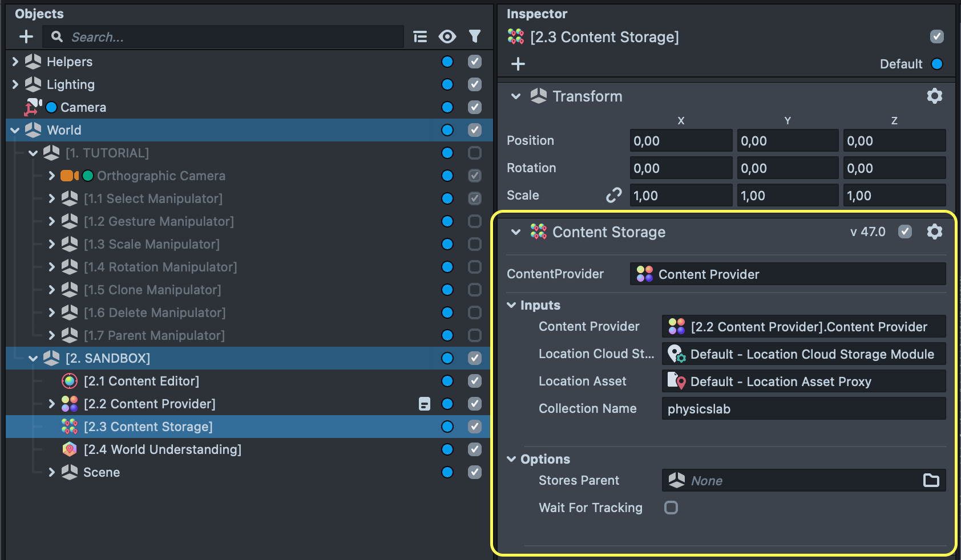Select [2.4 World Understanding] in the tree
Viewport: 961px width, 560px height.
[x=162, y=449]
